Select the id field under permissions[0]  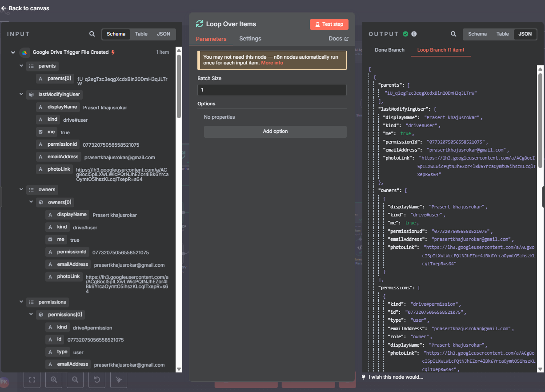pos(55,340)
